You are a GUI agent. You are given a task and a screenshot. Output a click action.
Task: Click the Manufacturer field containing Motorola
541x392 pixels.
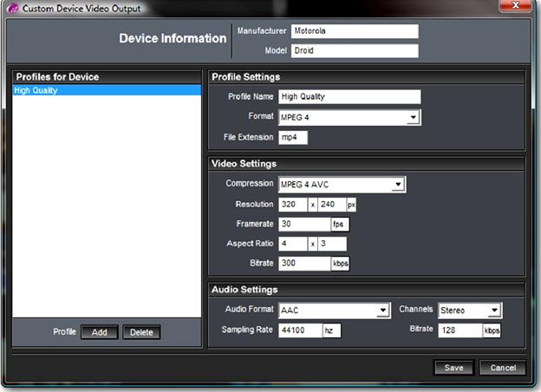(355, 31)
